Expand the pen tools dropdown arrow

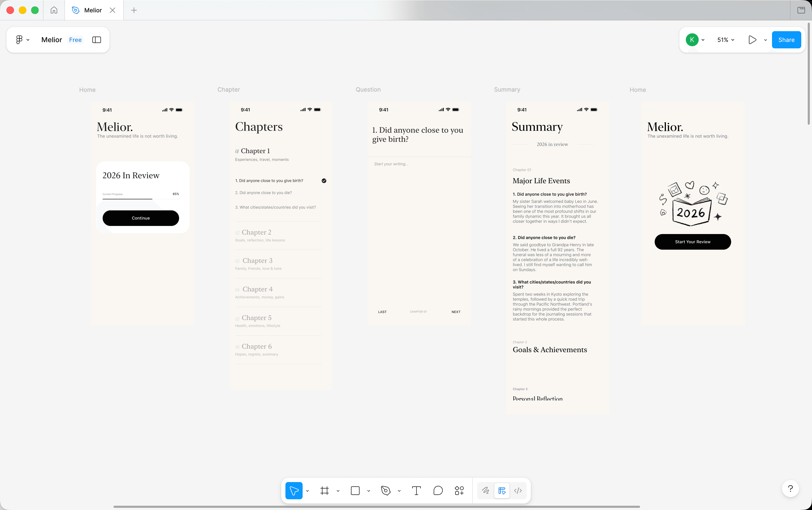click(x=400, y=491)
